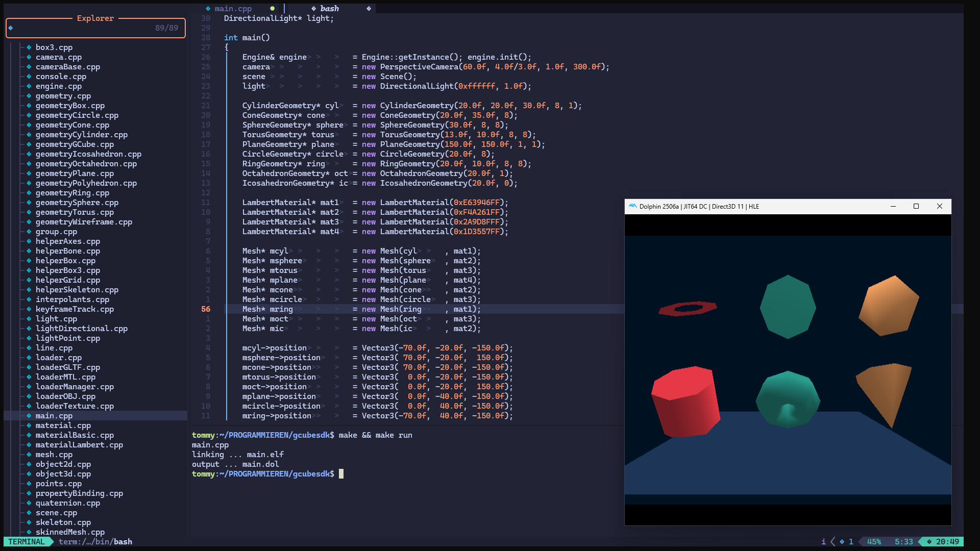Click the 20:49 clock in status bar

tap(947, 542)
